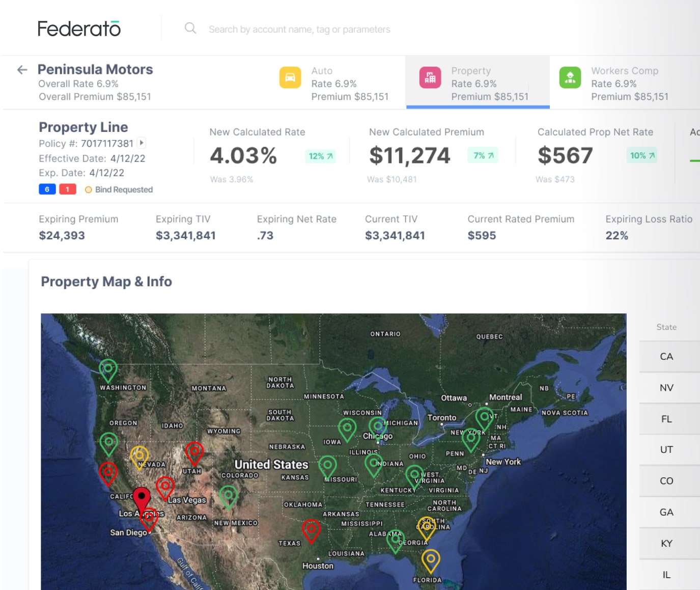Select the yellow map pin in Florida
The height and width of the screenshot is (590, 700).
431,559
